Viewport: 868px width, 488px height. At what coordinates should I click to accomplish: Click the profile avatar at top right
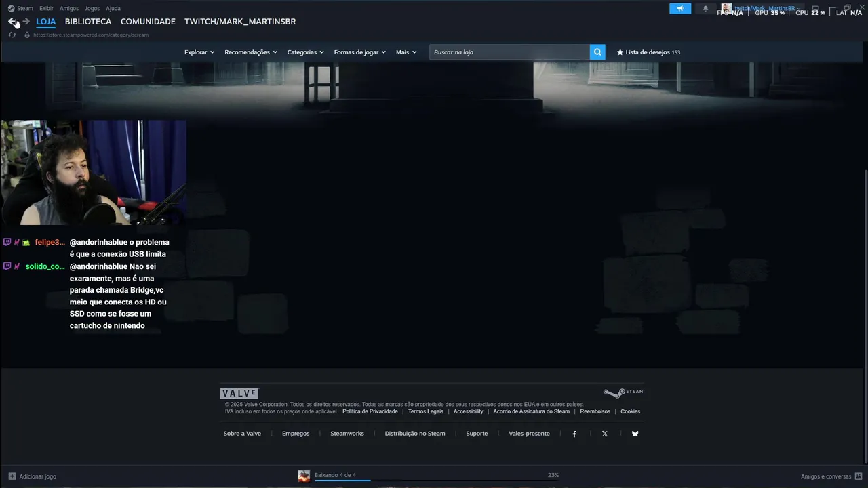pyautogui.click(x=726, y=9)
